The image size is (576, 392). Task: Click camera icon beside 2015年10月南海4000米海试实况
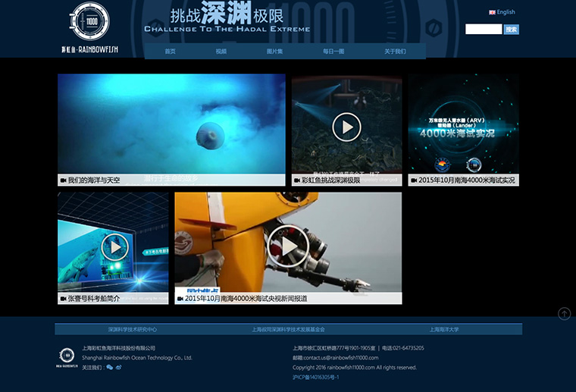pyautogui.click(x=414, y=180)
